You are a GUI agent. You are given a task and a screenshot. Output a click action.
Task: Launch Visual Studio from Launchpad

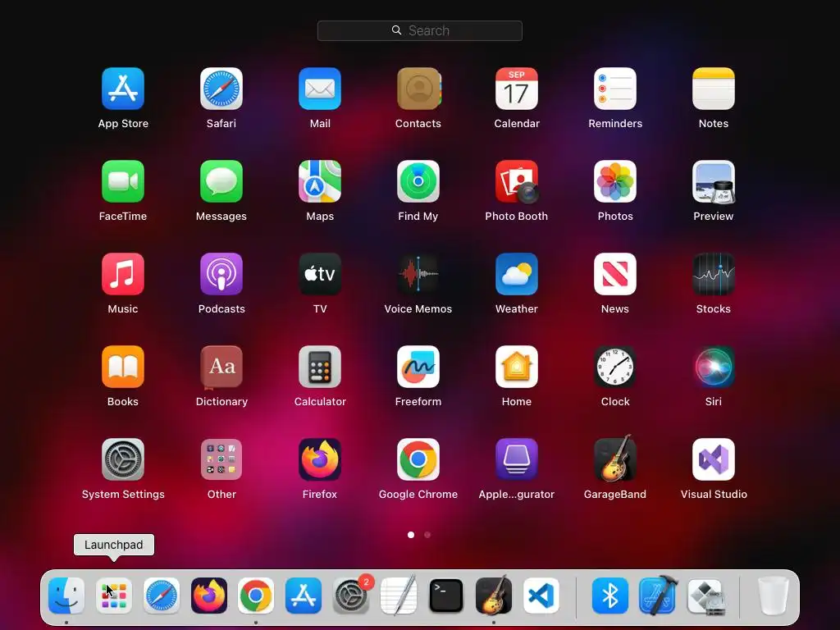tap(714, 459)
